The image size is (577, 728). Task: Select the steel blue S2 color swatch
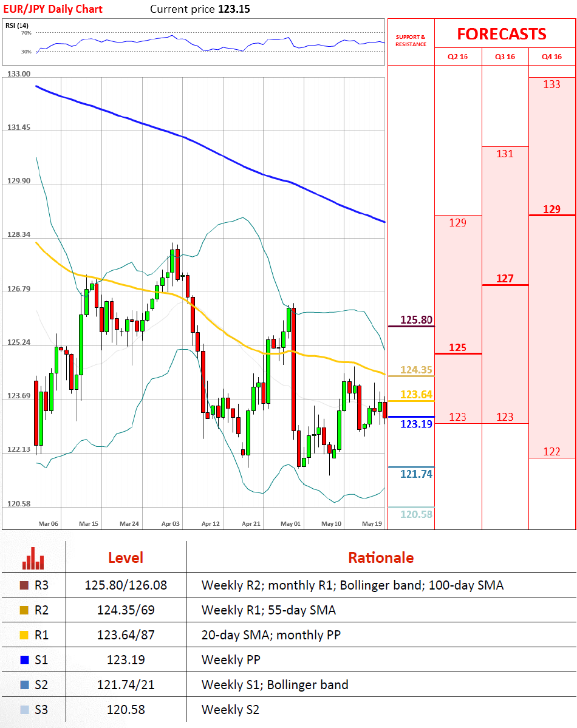[x=24, y=685]
